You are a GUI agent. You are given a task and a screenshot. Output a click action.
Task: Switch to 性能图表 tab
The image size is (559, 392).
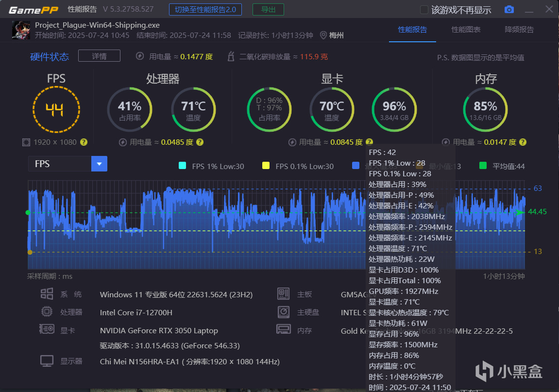coord(466,30)
